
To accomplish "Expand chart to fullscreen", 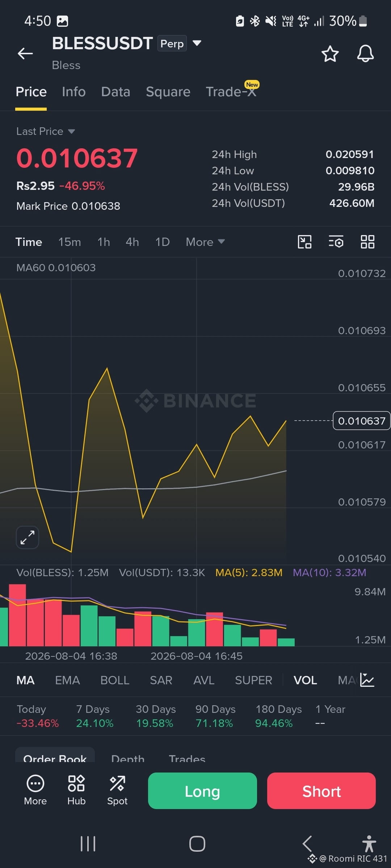I will pyautogui.click(x=28, y=537).
